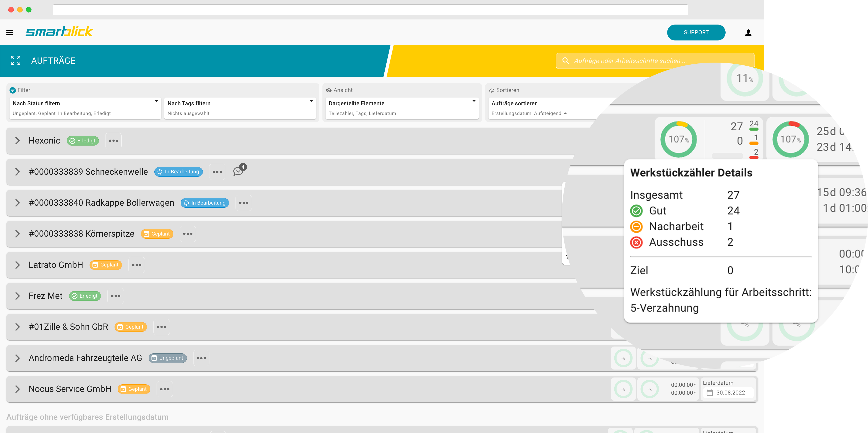
Task: Open more options for Frez Met
Action: click(x=116, y=296)
